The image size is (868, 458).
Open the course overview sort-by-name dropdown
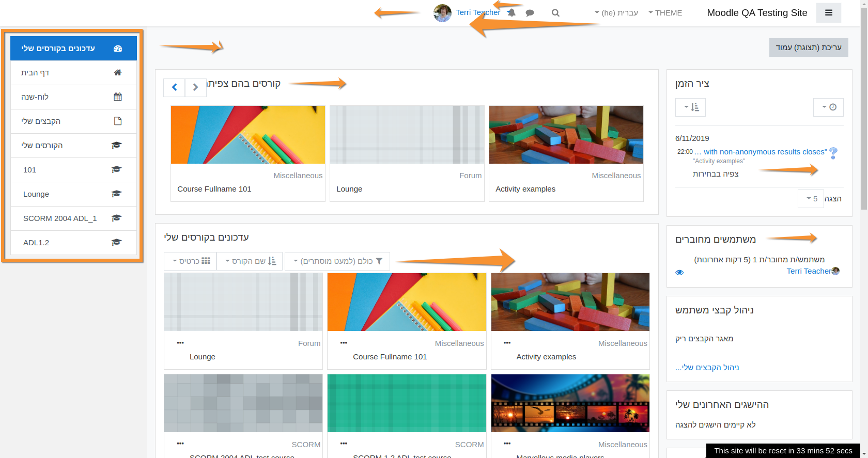tap(251, 261)
